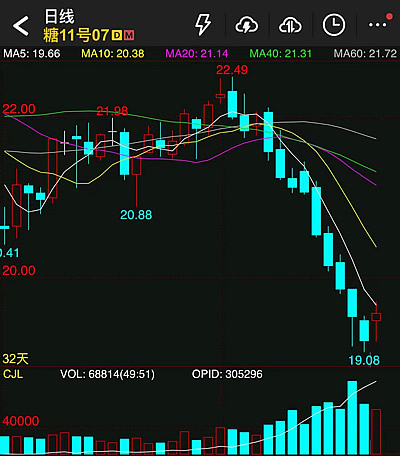The width and height of the screenshot is (400, 456).
Task: Change the CJL indicator selector
Action: pos(13,374)
